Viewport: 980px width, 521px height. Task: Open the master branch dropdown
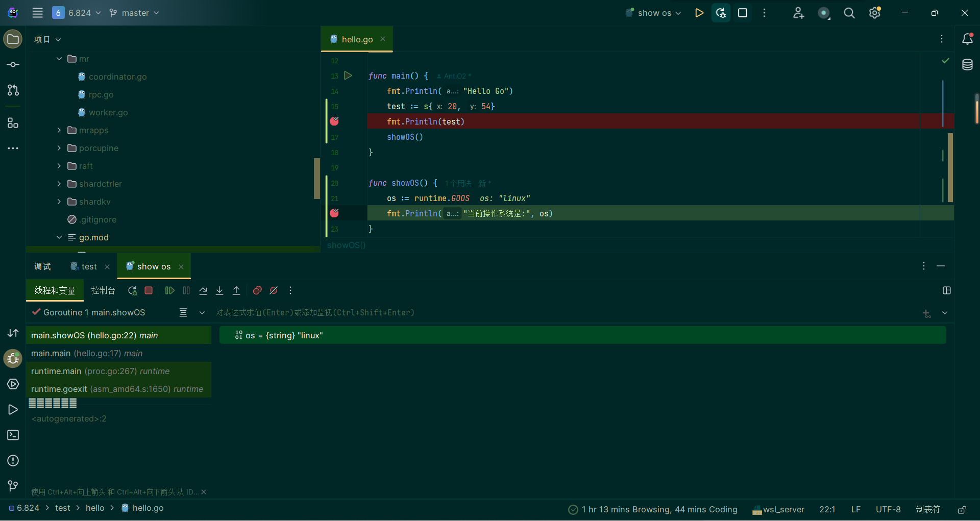(x=134, y=13)
